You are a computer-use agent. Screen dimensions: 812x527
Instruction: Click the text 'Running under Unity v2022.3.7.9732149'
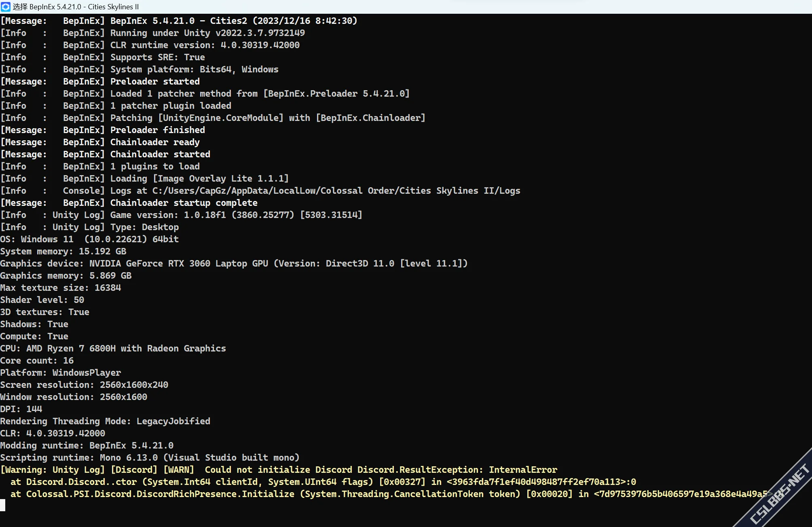pyautogui.click(x=207, y=33)
